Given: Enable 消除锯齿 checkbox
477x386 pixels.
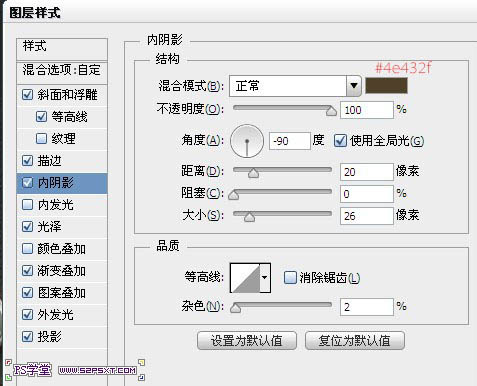Looking at the screenshot, I should 290,277.
